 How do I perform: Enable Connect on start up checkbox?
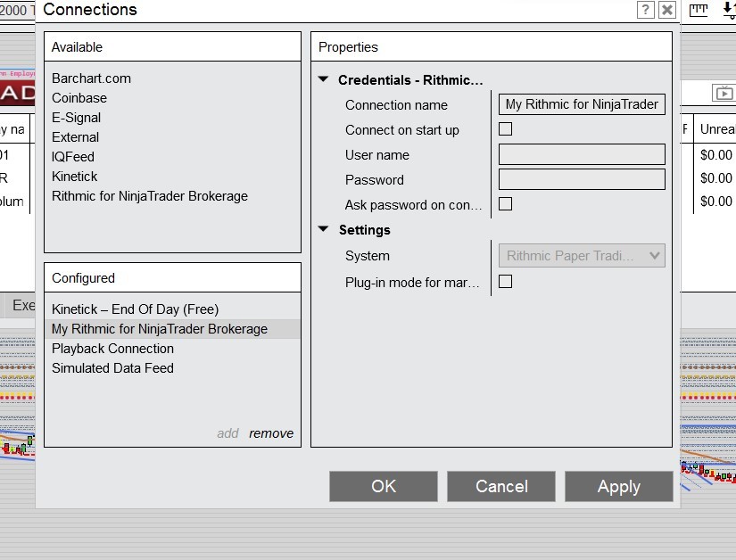click(x=505, y=129)
